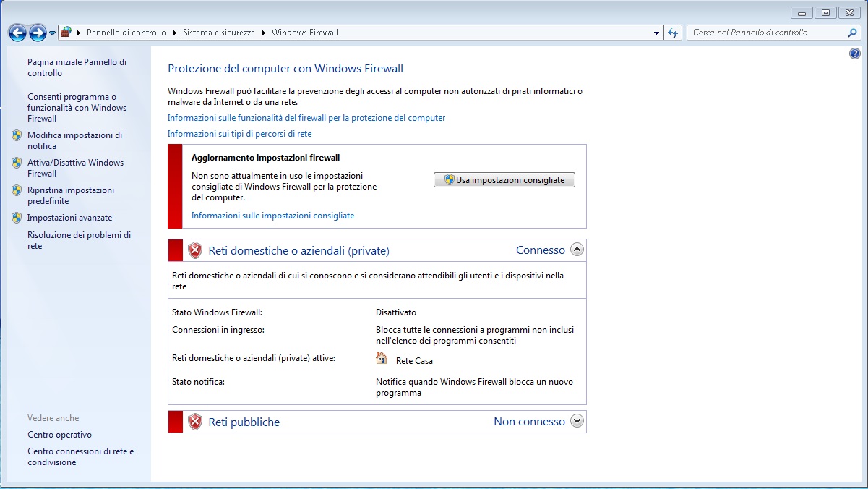Click 'Connesso' status text
The width and height of the screenshot is (868, 489).
pyautogui.click(x=541, y=250)
